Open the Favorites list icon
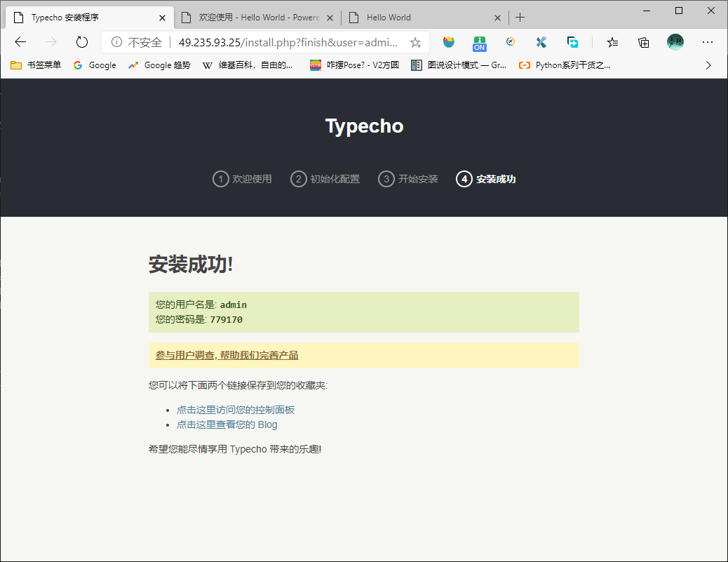The width and height of the screenshot is (728, 562). tap(612, 43)
